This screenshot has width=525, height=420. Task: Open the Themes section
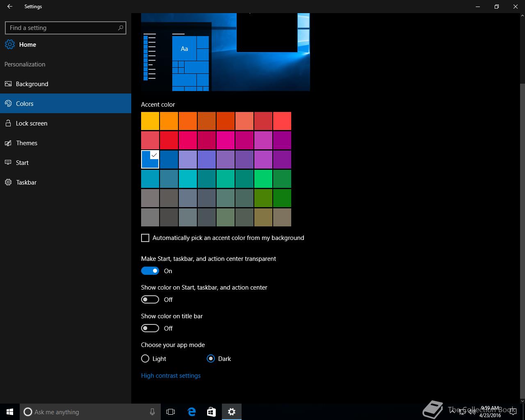coord(27,143)
